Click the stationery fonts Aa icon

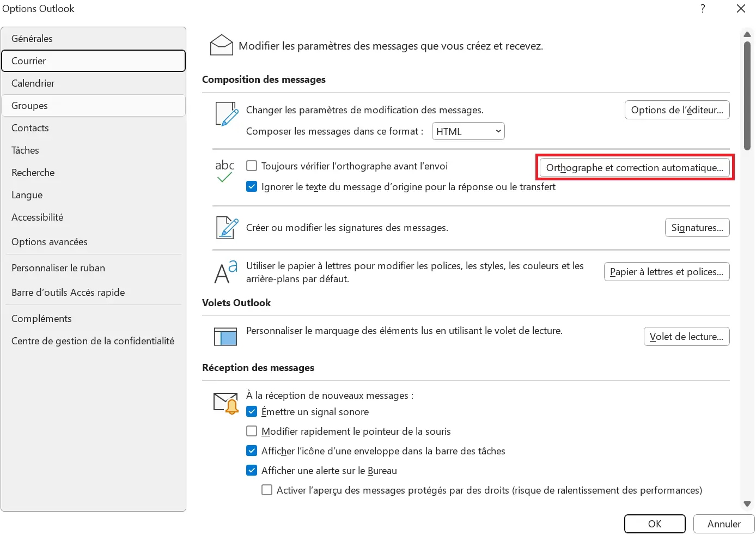pyautogui.click(x=225, y=272)
